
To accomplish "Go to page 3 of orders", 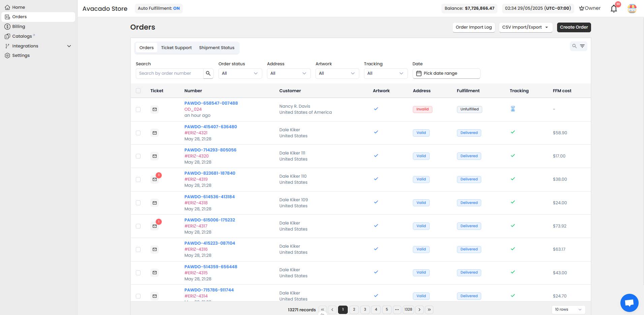I will (x=365, y=310).
